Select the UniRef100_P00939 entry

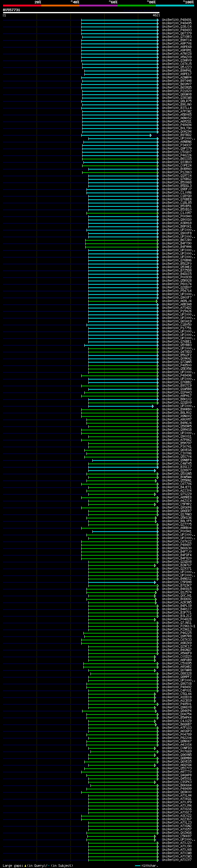[176, 277]
